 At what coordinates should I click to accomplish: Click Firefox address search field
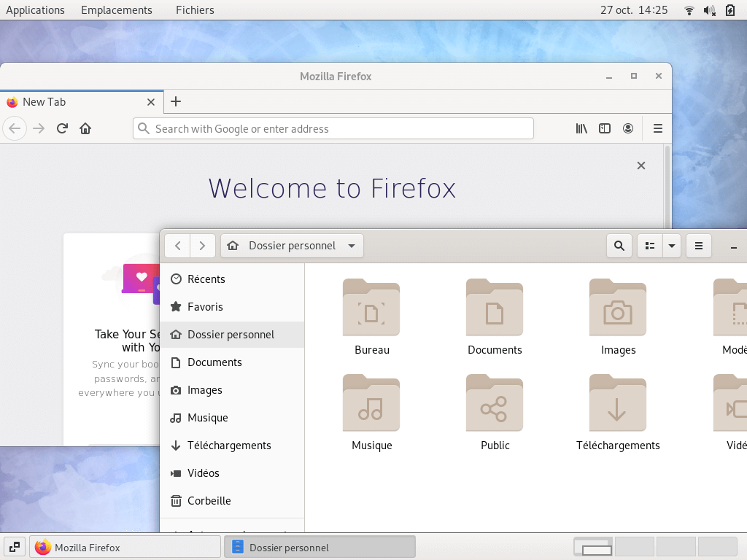(333, 128)
